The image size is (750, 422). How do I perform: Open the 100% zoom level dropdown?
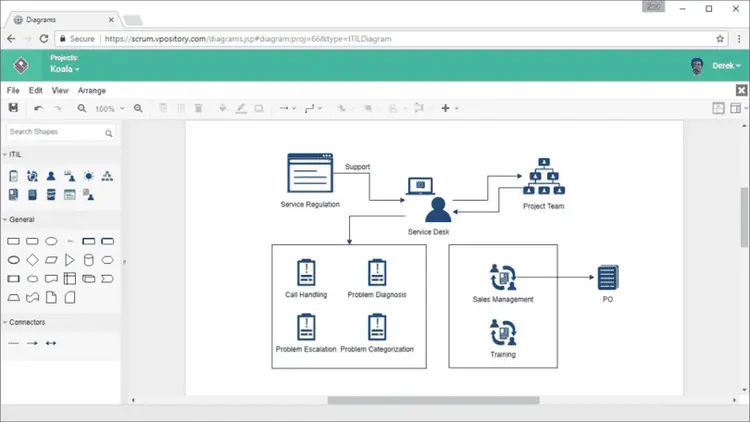110,109
